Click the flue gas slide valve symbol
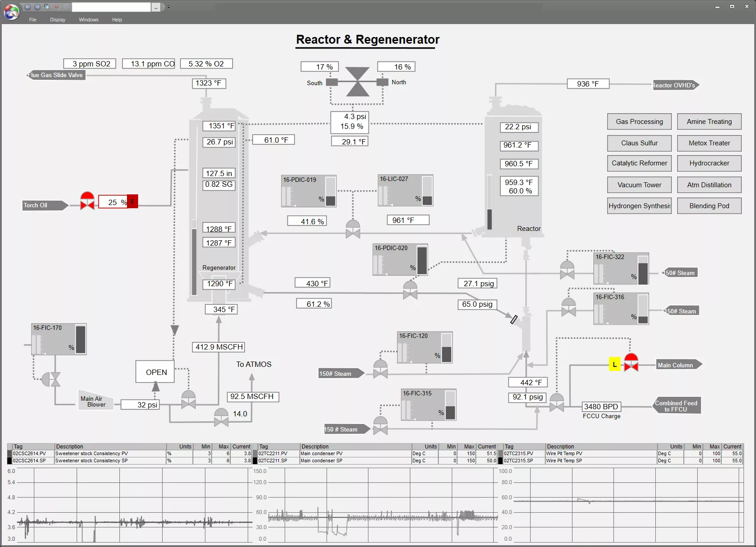 click(x=357, y=82)
